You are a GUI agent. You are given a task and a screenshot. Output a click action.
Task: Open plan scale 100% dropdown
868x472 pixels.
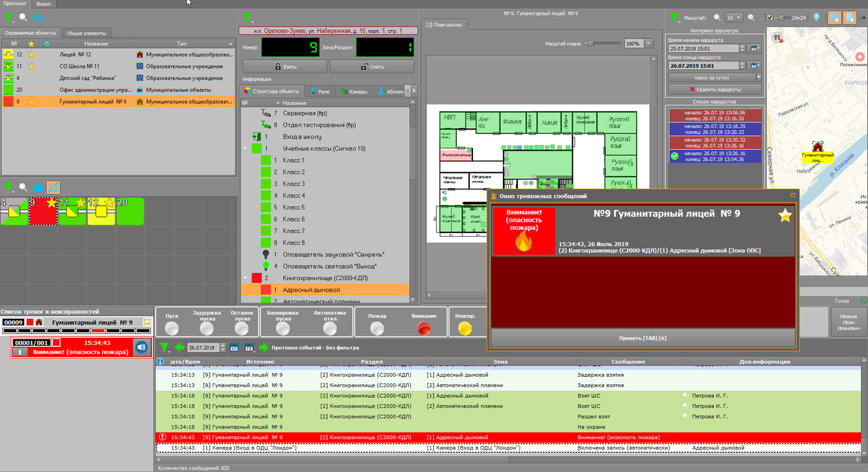[x=649, y=44]
